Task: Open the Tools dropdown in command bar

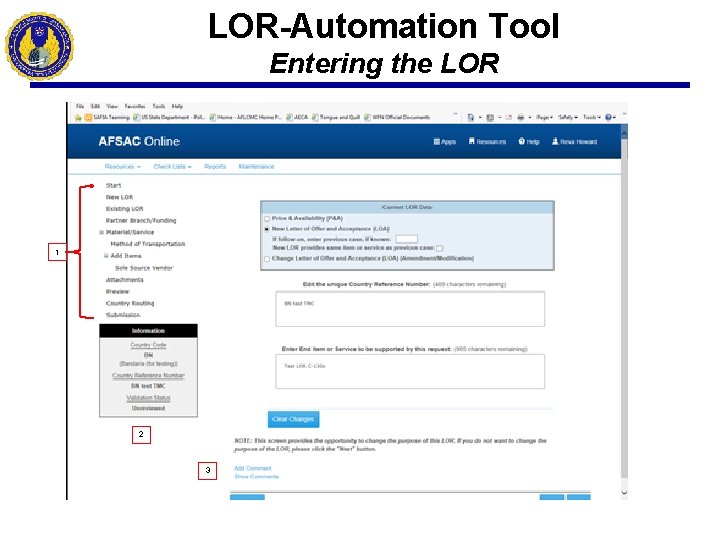Action: click(592, 118)
